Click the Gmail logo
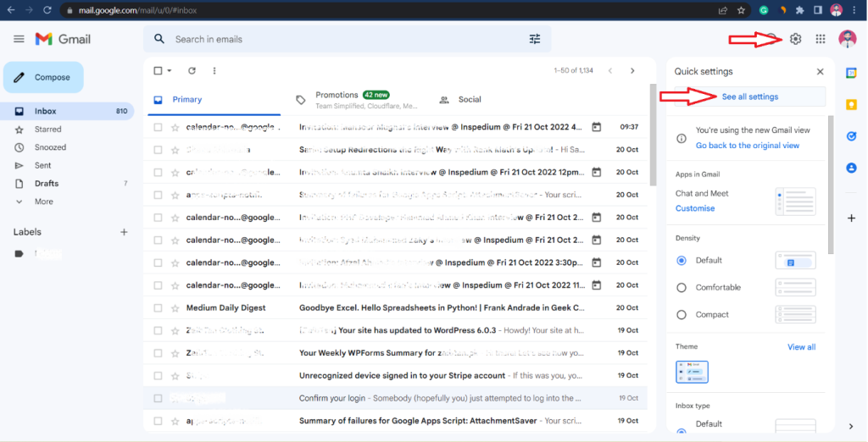Screen dimensions: 868x442 pyautogui.click(x=63, y=39)
